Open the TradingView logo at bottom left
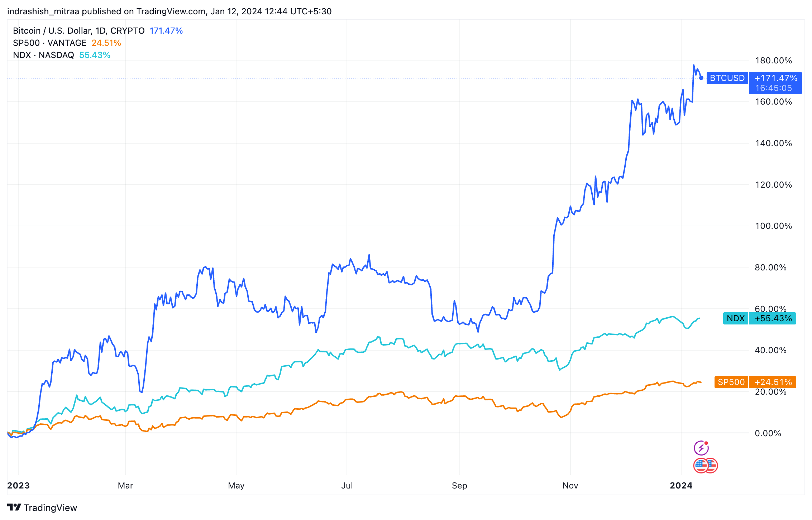This screenshot has height=520, width=812. coord(42,507)
